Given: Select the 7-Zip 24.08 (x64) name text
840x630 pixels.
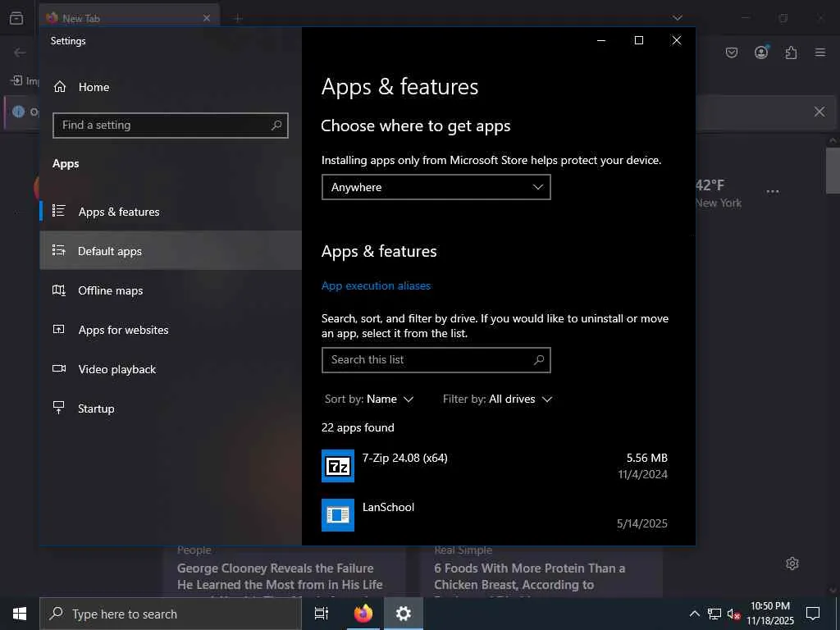Looking at the screenshot, I should (x=405, y=458).
